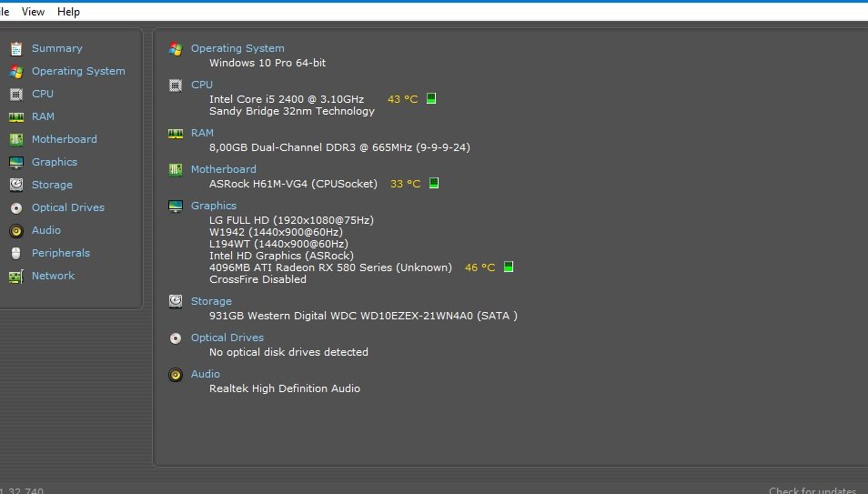Click the Graphics heading link in summary
This screenshot has width=868, height=494.
[x=214, y=206]
